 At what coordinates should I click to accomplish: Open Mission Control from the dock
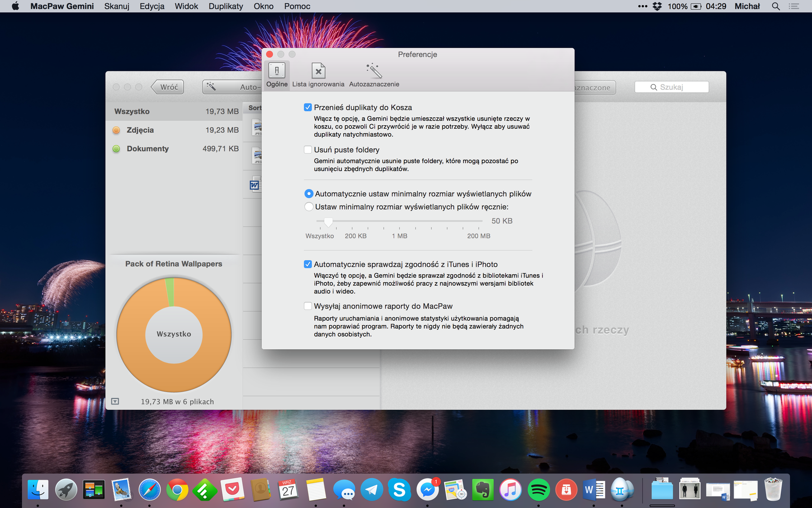93,490
